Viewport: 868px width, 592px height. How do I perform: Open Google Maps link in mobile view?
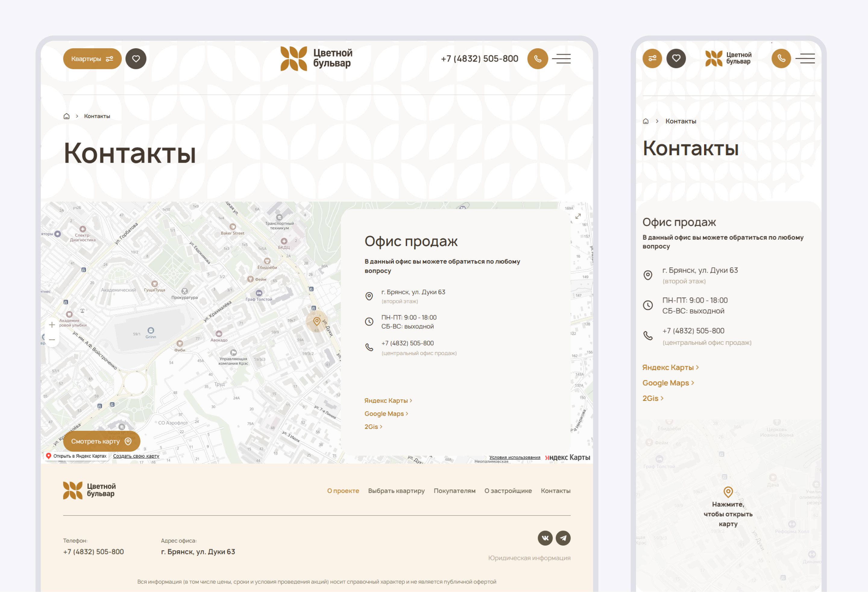pos(668,383)
